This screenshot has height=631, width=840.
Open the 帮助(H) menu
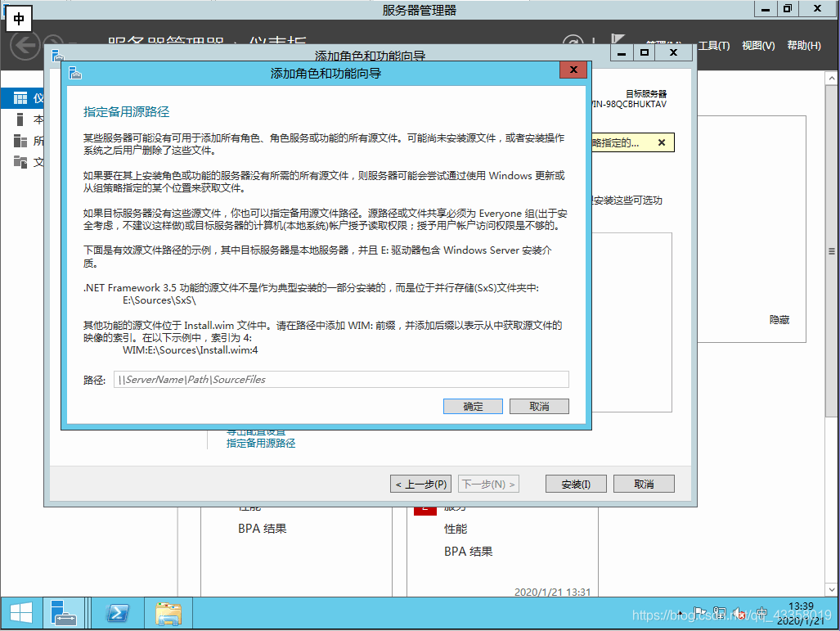point(803,46)
